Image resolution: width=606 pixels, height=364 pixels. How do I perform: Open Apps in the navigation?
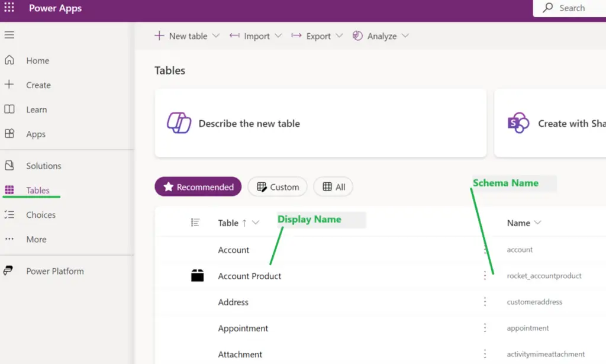(x=36, y=134)
